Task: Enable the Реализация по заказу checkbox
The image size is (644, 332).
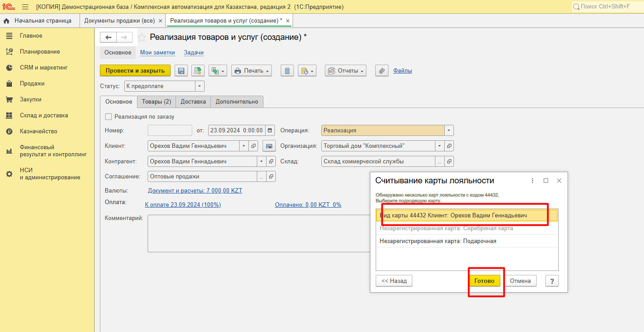Action: point(109,117)
